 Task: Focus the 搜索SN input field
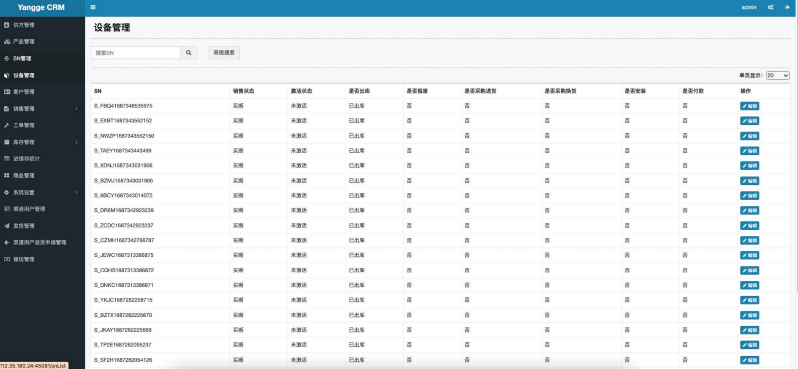[x=136, y=52]
